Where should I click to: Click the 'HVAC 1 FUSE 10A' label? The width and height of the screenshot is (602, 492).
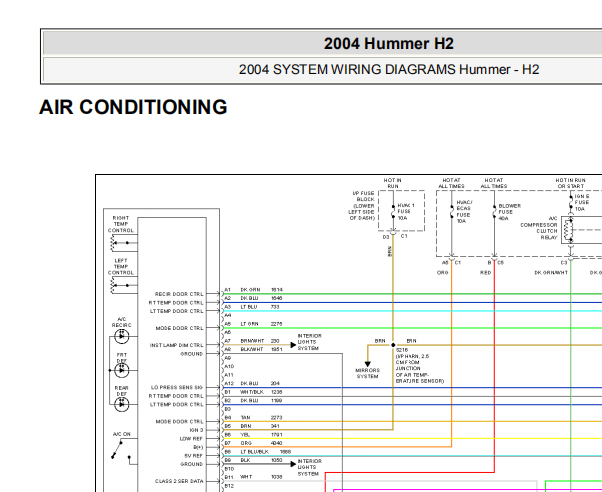(x=406, y=212)
